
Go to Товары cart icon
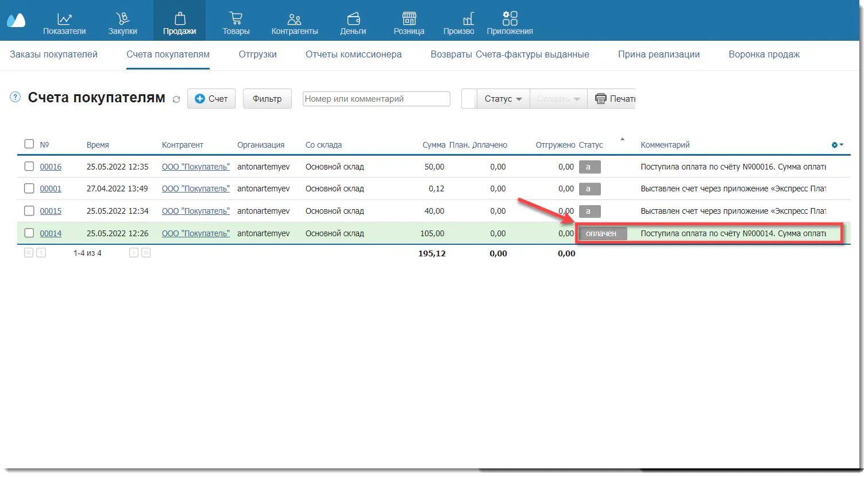(x=236, y=19)
